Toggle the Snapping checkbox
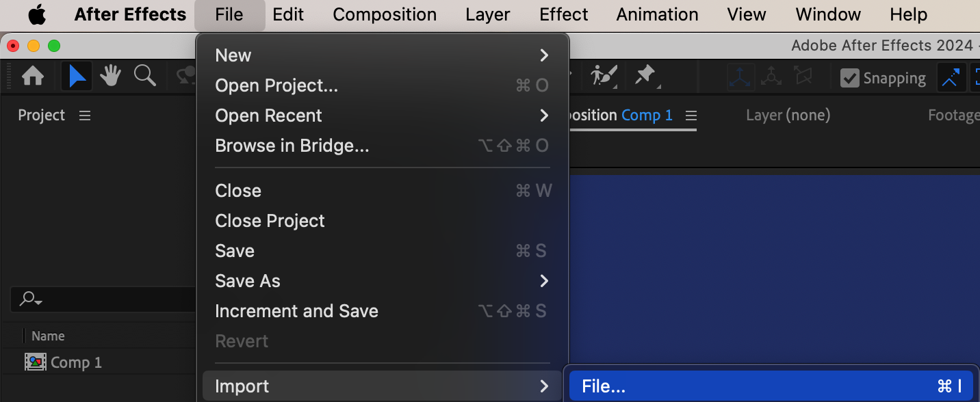The image size is (980, 402). click(850, 78)
